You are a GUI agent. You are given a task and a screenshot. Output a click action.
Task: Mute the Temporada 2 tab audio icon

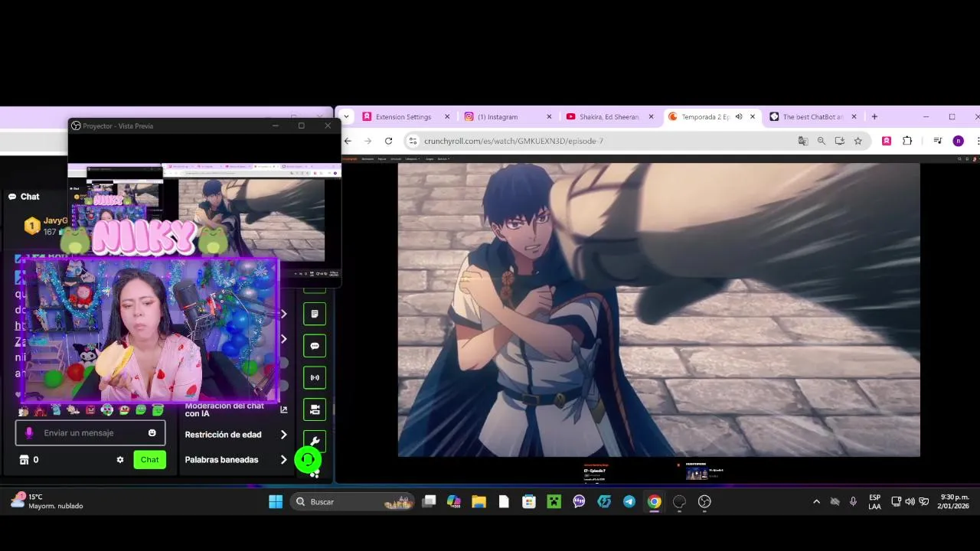pos(739,117)
